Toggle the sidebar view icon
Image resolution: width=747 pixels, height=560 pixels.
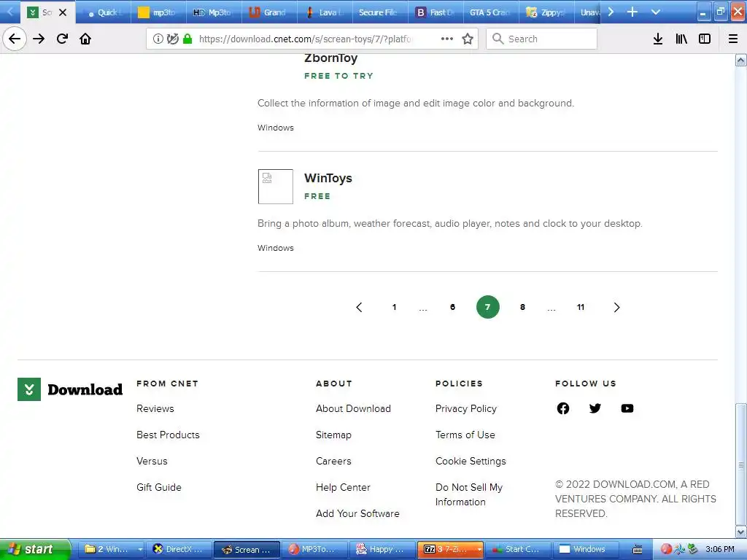pos(705,39)
